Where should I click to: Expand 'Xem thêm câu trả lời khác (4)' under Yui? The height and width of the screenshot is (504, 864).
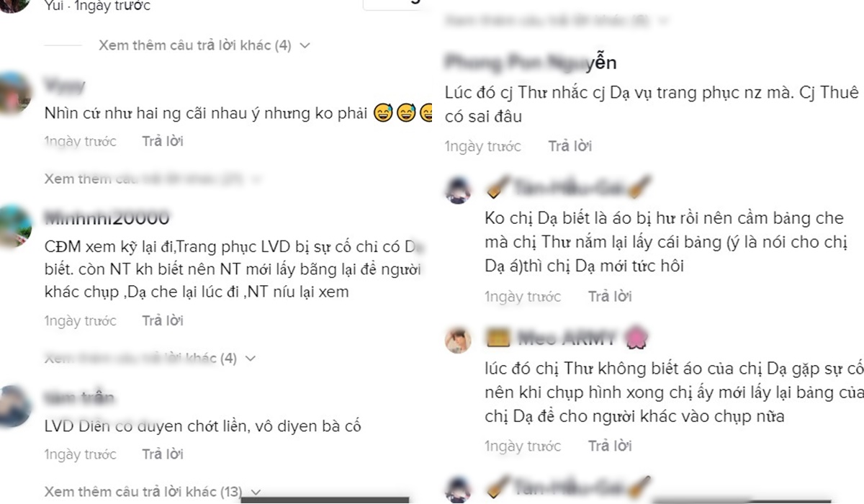pos(204,45)
